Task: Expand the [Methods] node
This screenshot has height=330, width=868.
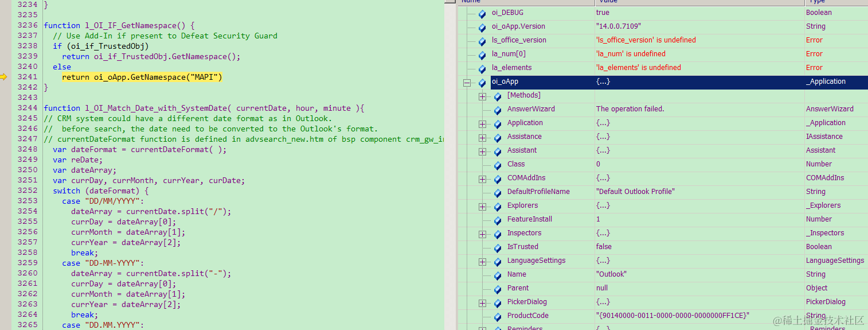Action: tap(482, 96)
